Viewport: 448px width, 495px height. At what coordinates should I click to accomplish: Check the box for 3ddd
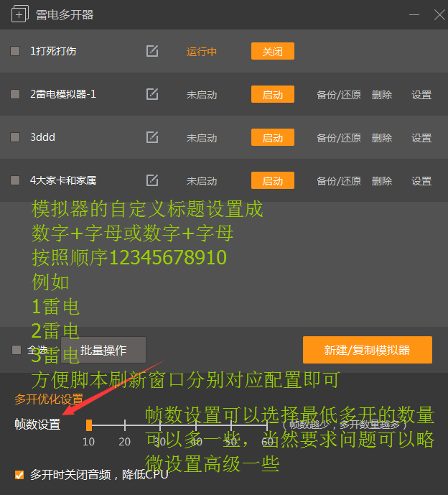click(15, 137)
